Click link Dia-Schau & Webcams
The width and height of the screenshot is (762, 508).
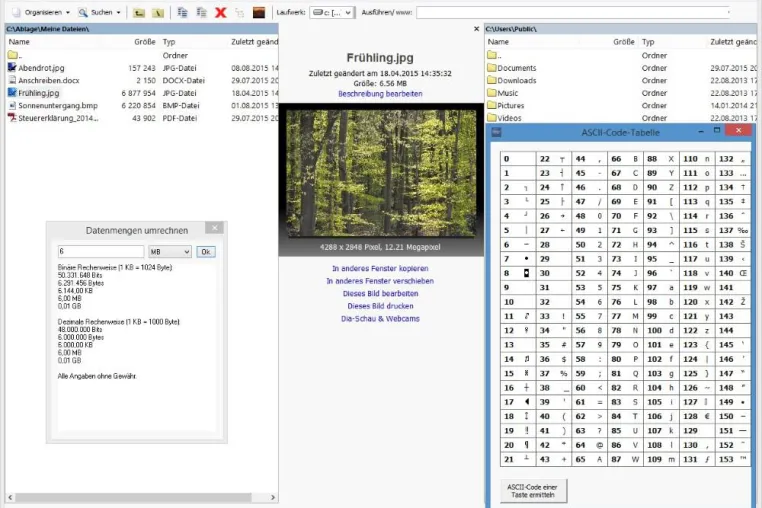point(380,319)
